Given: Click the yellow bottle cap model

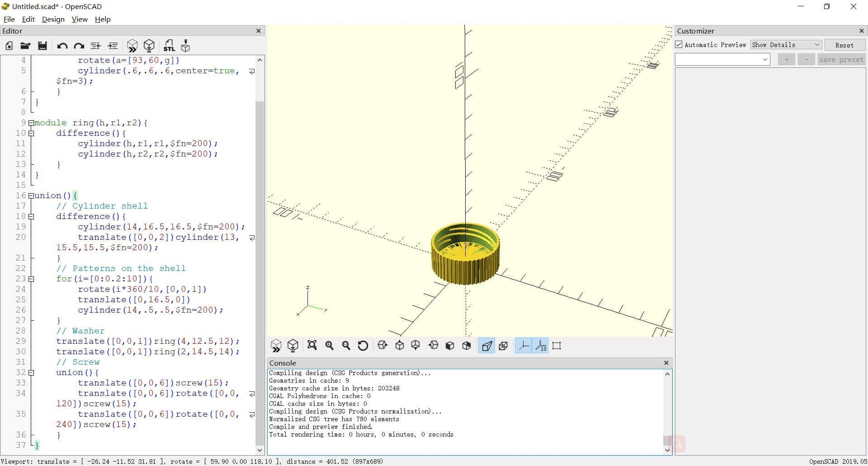Looking at the screenshot, I should pyautogui.click(x=465, y=253).
